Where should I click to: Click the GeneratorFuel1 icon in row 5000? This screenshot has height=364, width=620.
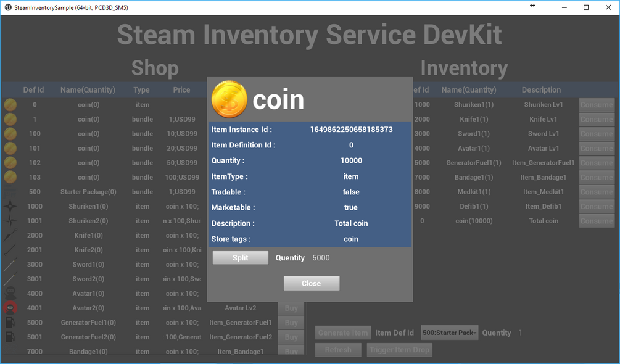point(10,322)
